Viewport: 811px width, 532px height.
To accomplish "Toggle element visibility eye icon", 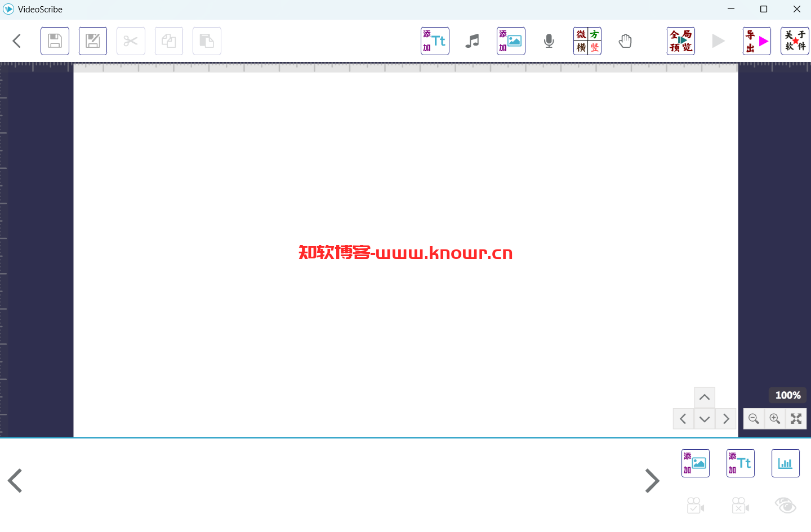I will point(786,506).
